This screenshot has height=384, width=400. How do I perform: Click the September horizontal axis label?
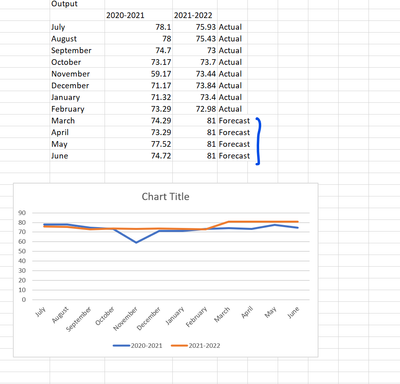(79, 319)
